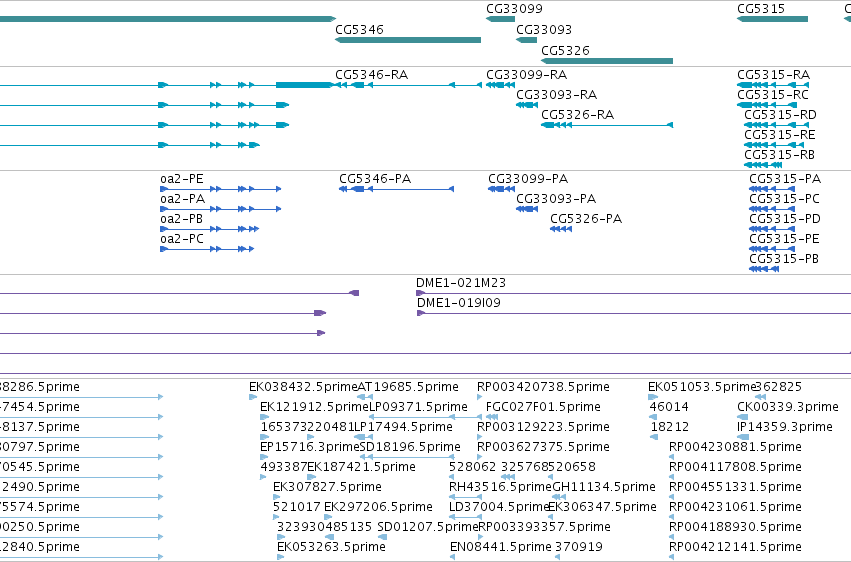The width and height of the screenshot is (851, 562).
Task: Click EST label RP004117808.5prime
Action: [x=735, y=468]
